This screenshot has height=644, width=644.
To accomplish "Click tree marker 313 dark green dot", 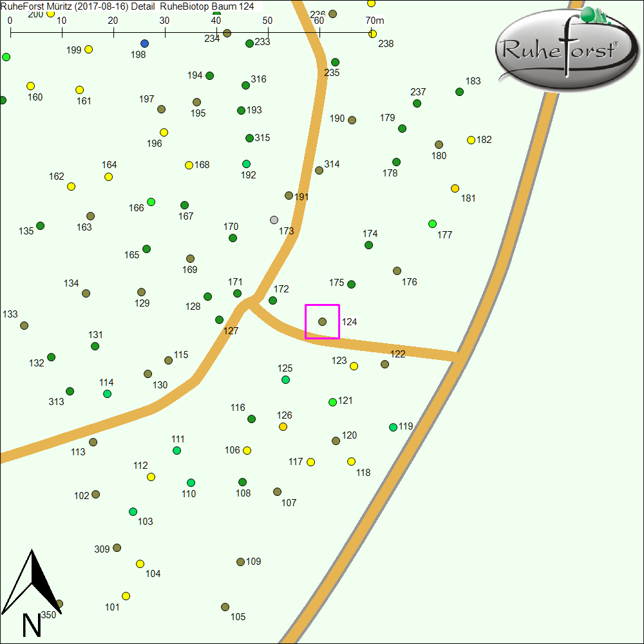I will tap(70, 391).
